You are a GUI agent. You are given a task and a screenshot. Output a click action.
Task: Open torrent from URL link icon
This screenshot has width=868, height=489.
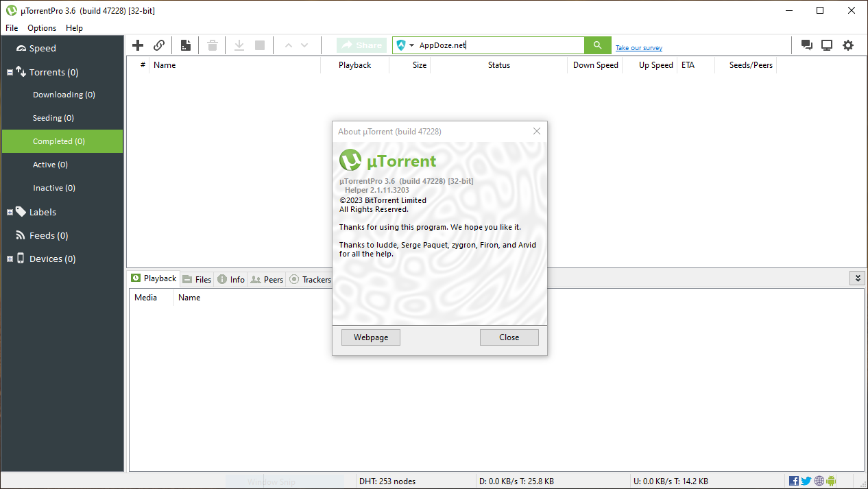[x=159, y=45]
